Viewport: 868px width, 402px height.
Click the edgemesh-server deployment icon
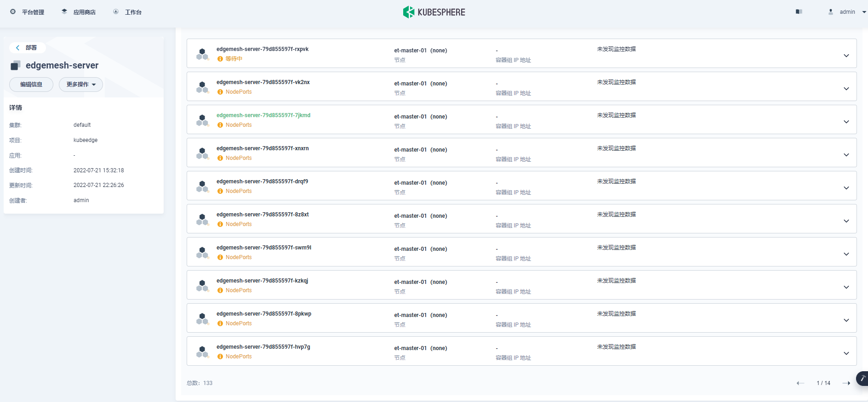pos(16,66)
